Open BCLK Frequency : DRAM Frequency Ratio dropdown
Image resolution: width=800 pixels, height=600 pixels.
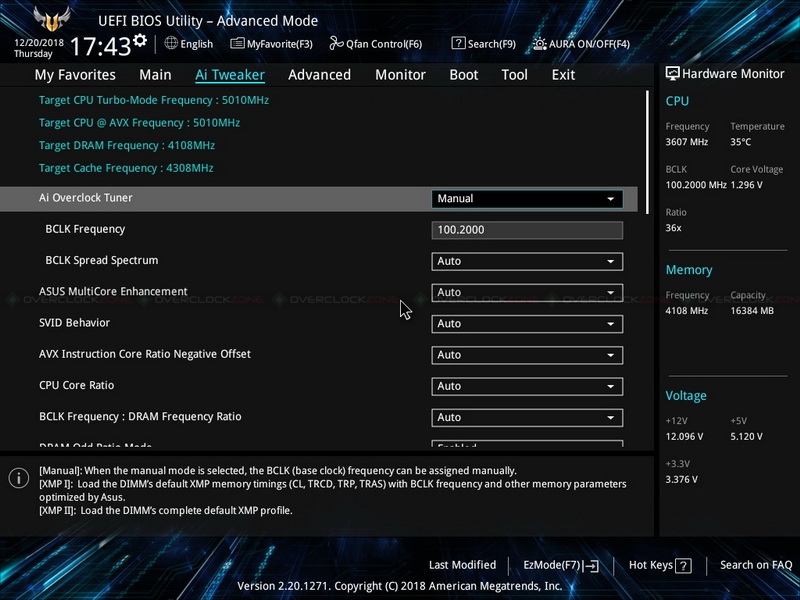527,417
